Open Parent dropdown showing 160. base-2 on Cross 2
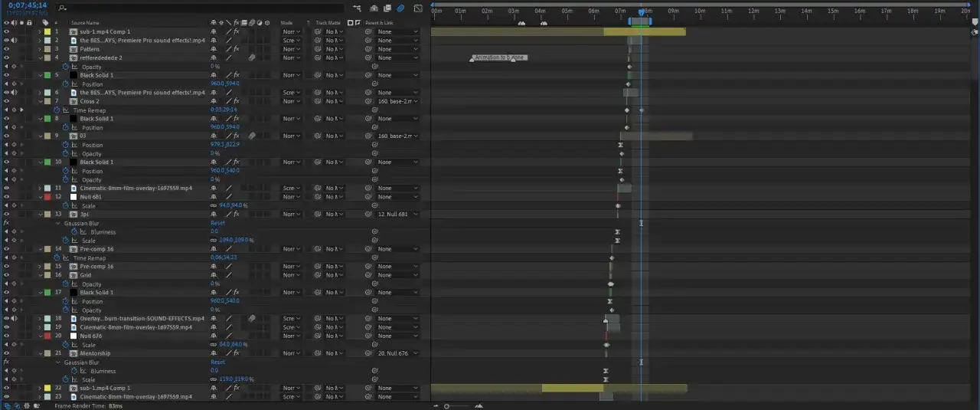980x410 pixels. point(397,101)
